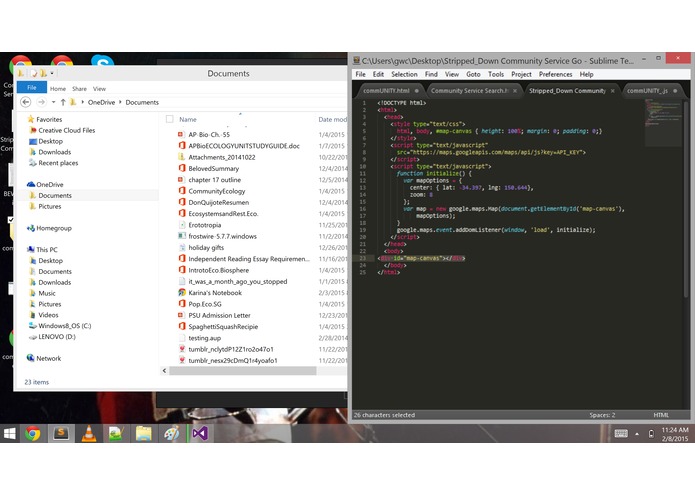Select Network in navigation pane

(48, 358)
